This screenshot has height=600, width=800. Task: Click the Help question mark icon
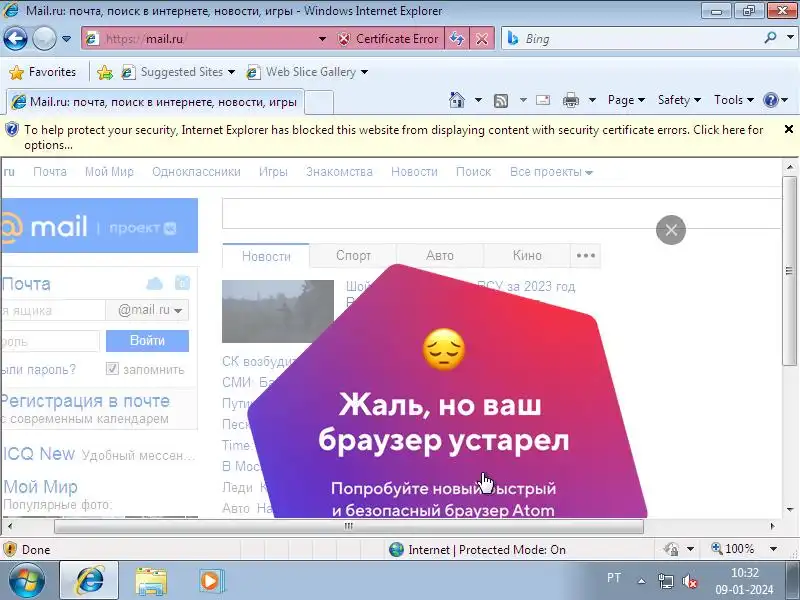[x=770, y=100]
